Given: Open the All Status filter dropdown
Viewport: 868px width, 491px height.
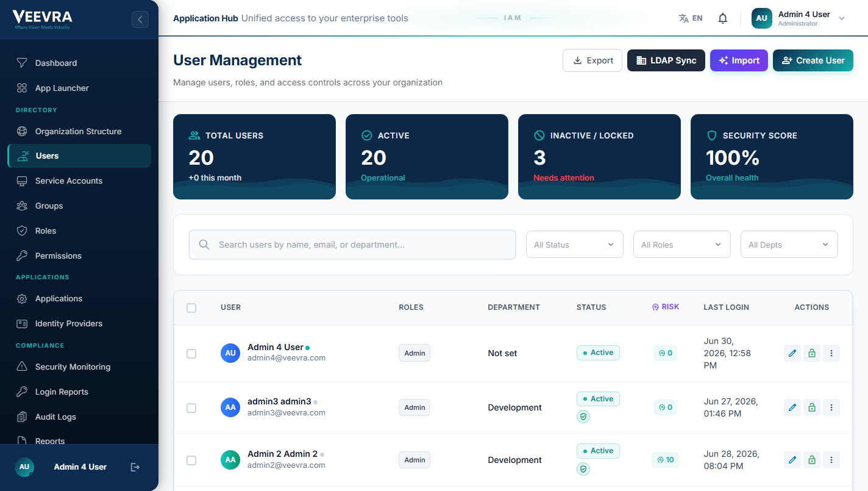Looking at the screenshot, I should (x=575, y=245).
